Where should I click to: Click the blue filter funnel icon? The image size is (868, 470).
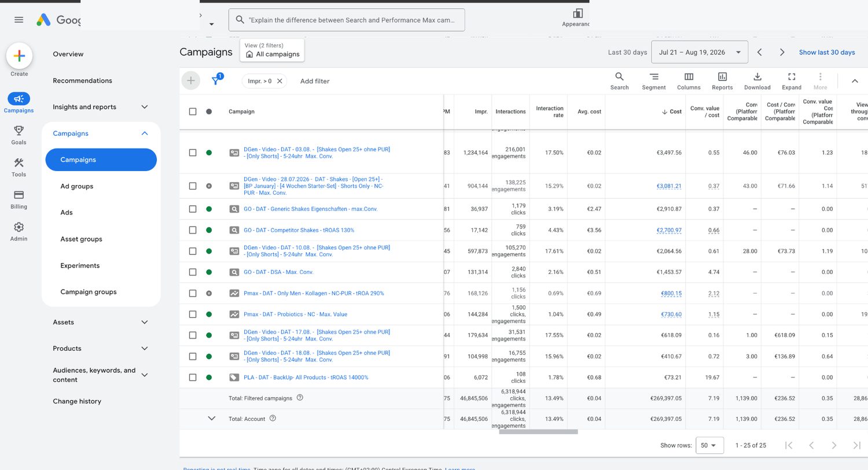tap(216, 80)
